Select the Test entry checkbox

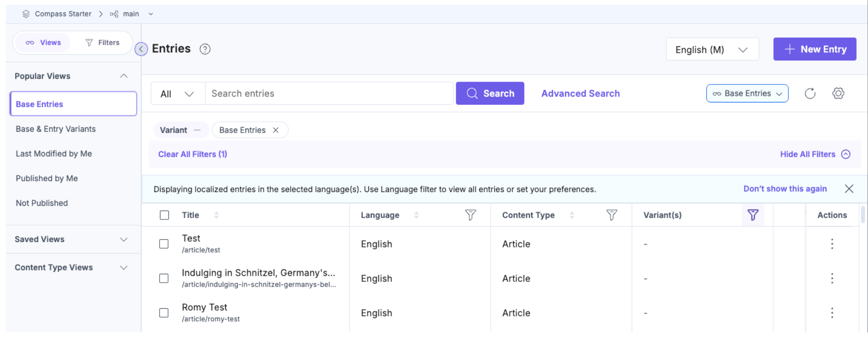(x=164, y=244)
